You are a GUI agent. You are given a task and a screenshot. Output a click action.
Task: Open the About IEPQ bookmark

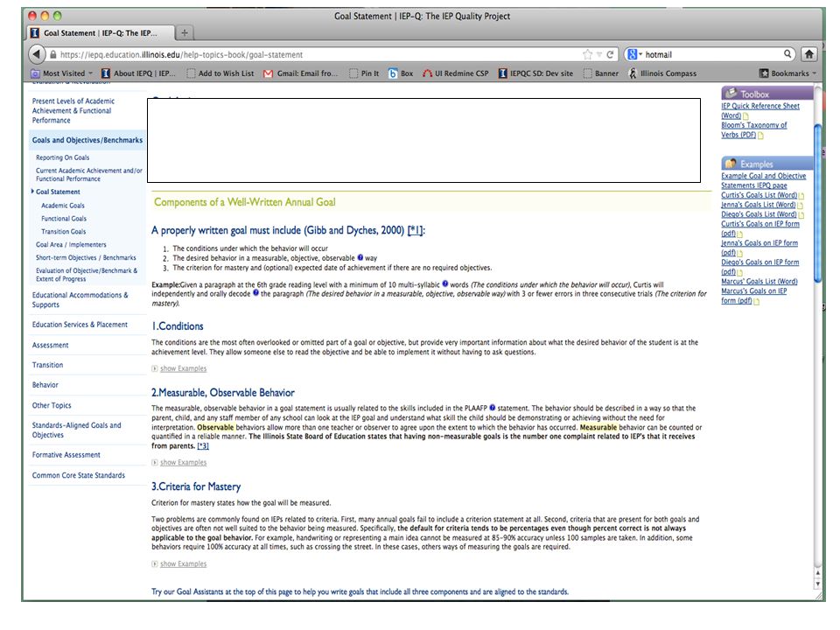pos(138,73)
